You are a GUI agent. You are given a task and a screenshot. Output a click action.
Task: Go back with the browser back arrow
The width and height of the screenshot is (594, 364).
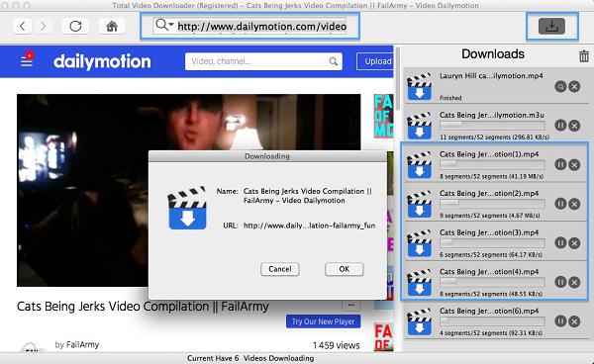click(x=22, y=26)
